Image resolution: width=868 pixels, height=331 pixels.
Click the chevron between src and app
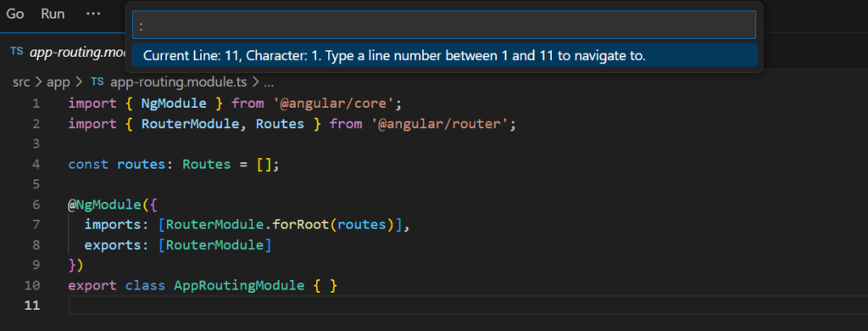click(x=39, y=82)
